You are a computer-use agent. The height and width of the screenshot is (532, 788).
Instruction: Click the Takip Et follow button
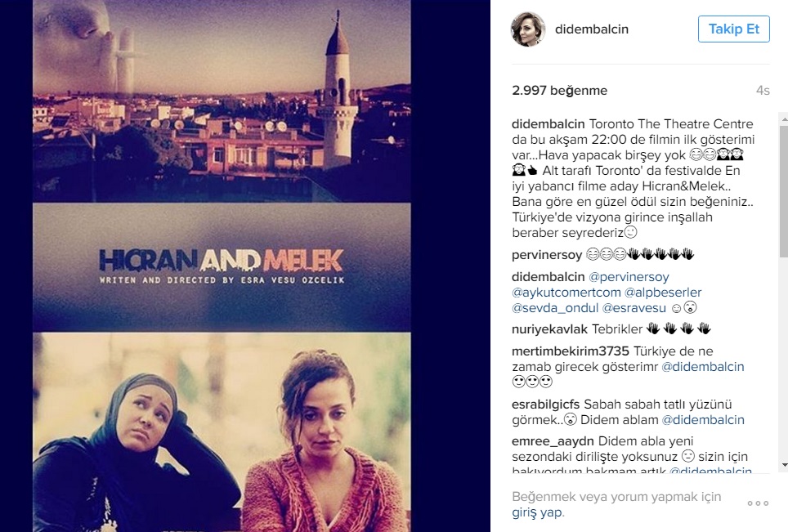[x=734, y=29]
